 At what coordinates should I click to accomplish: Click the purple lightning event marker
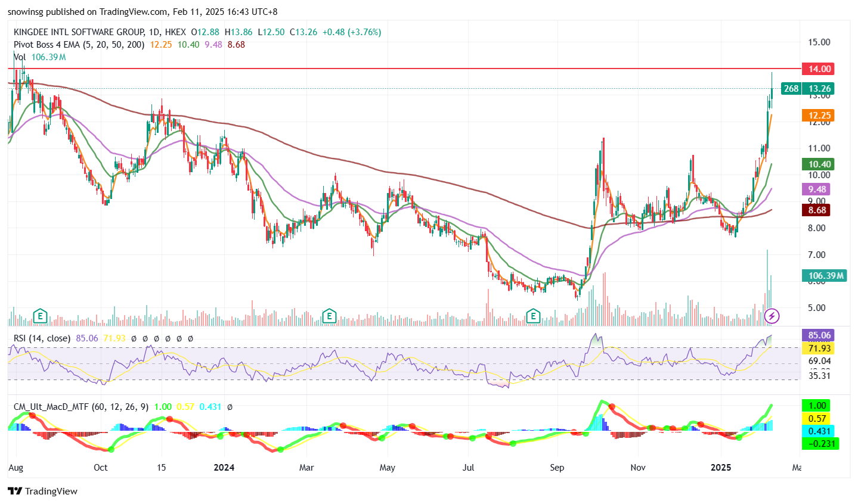772,316
